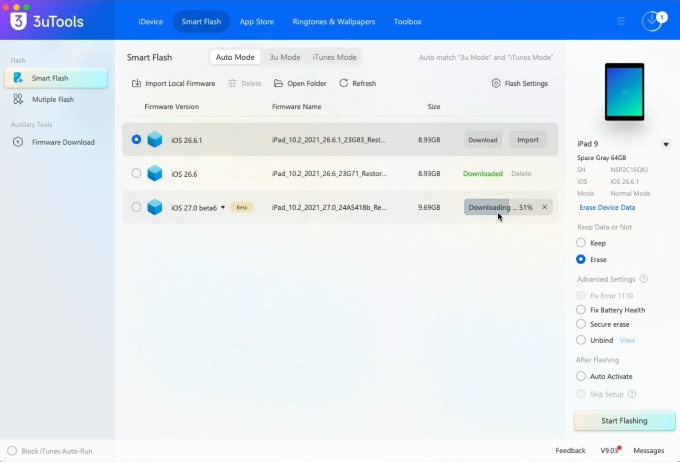Open the iDevice tab
The height and width of the screenshot is (462, 680).
coord(150,21)
